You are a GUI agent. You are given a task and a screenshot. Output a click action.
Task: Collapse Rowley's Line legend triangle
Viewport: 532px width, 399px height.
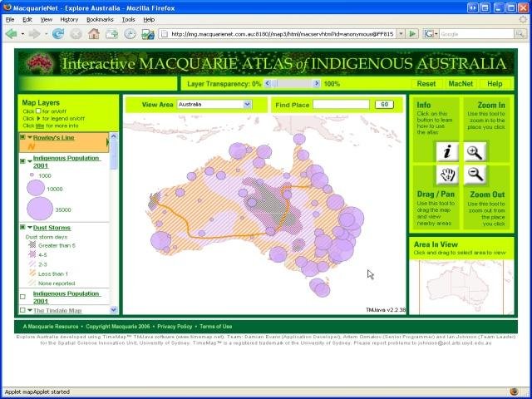[30, 138]
